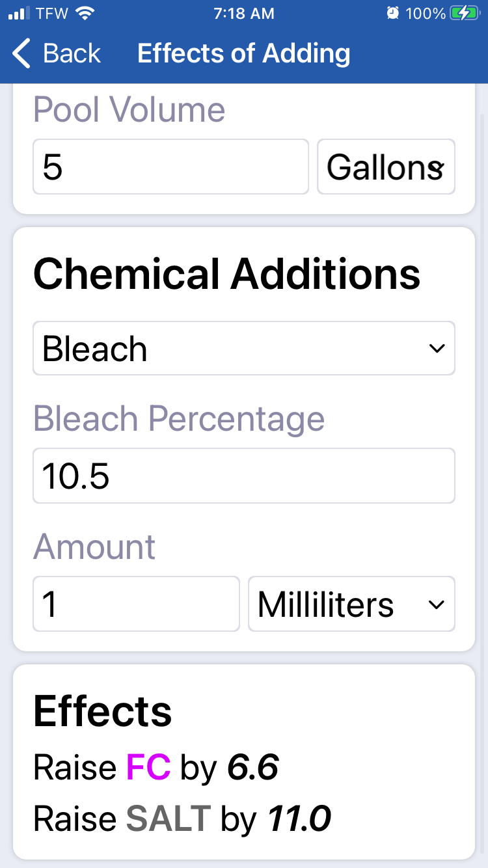
Task: Tap the cellular signal bars icon
Action: click(20, 13)
